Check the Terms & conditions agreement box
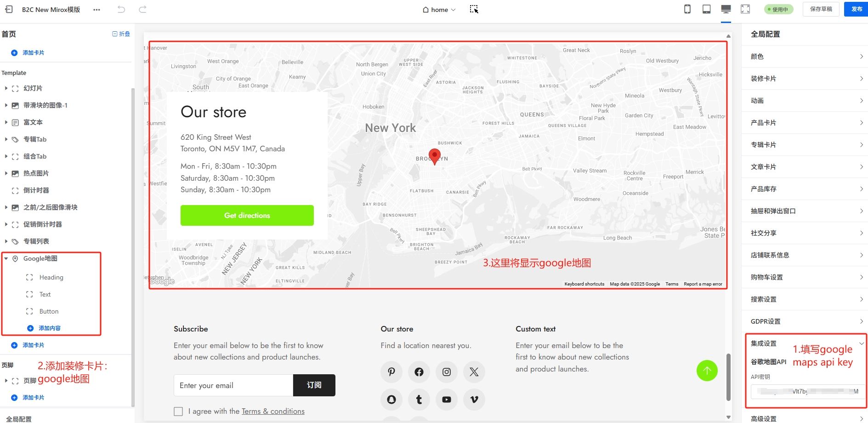 pos(178,412)
